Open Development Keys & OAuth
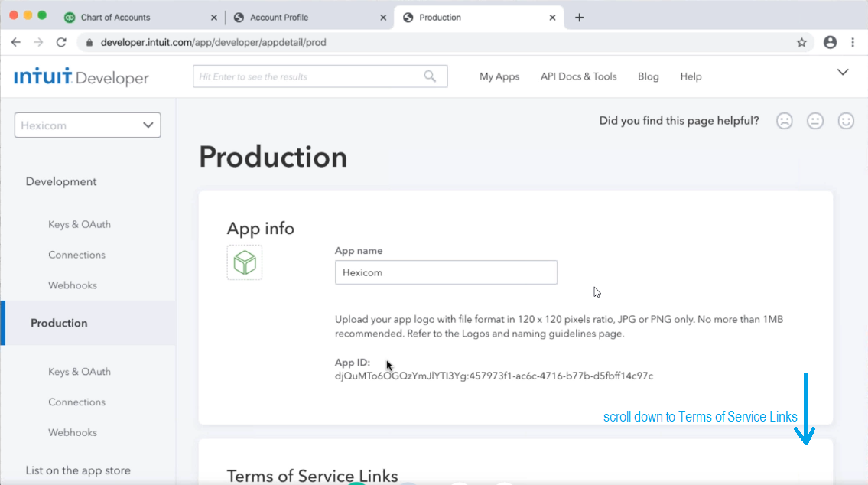This screenshot has height=485, width=868. [x=80, y=224]
